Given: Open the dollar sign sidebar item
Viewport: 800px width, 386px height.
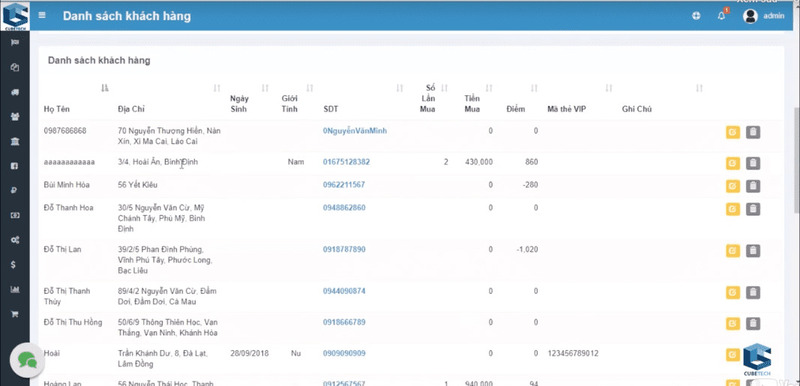Looking at the screenshot, I should click(x=15, y=265).
